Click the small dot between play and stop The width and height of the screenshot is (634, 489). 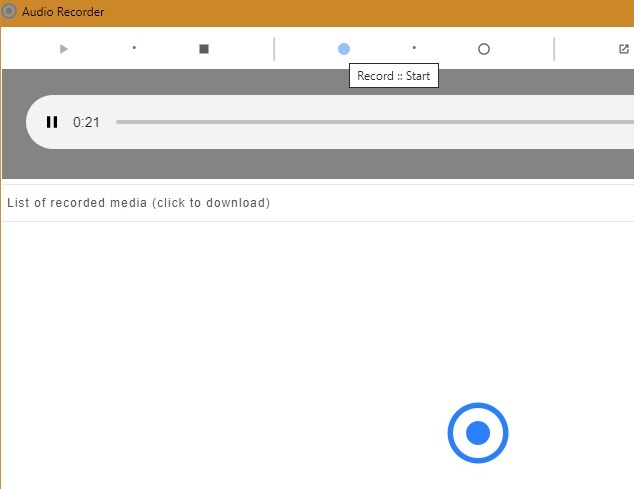tap(134, 48)
